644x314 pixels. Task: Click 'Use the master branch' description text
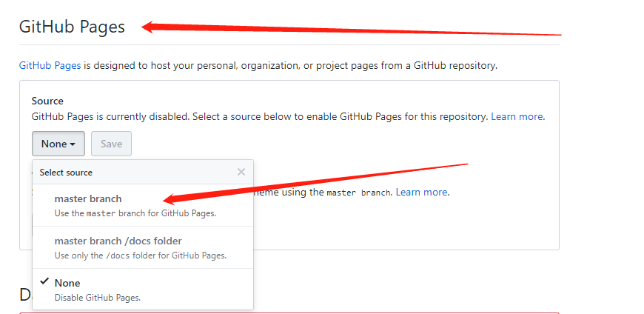pyautogui.click(x=135, y=213)
